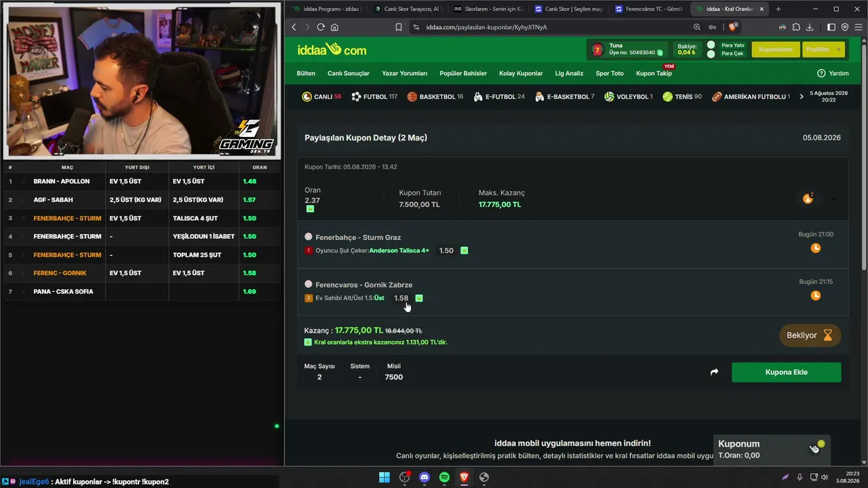
Task: Select the Basketbol sport category
Action: tap(435, 97)
